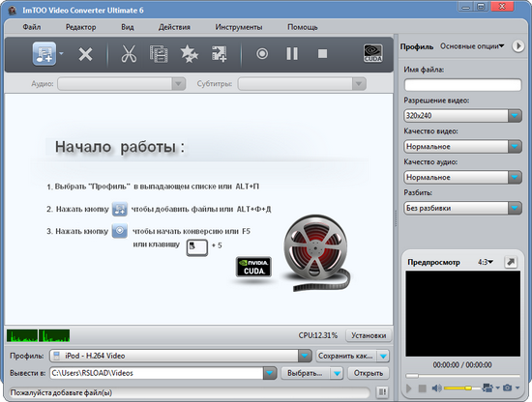This screenshot has height=402, width=532.
Task: Click the Вывести в path field
Action: coord(157,373)
